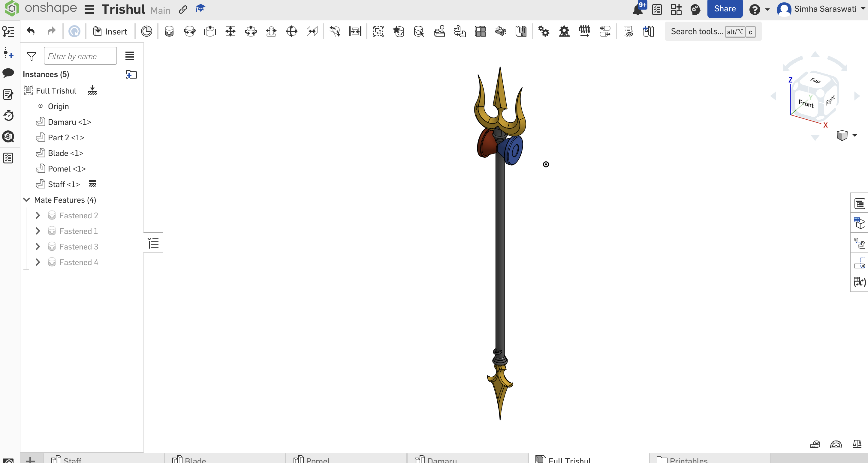The width and height of the screenshot is (868, 463).
Task: Switch to the Pomel tab
Action: pos(346,458)
